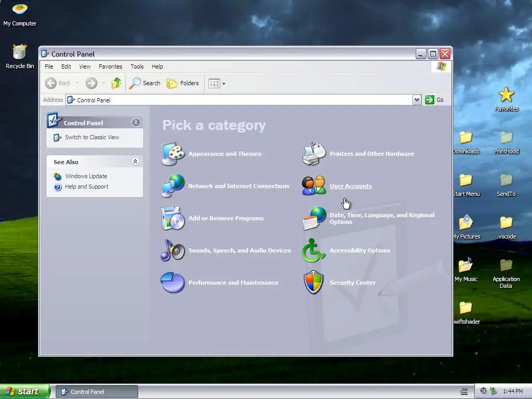Image resolution: width=532 pixels, height=399 pixels.
Task: Click Performance and Maintenance text
Action: point(233,283)
